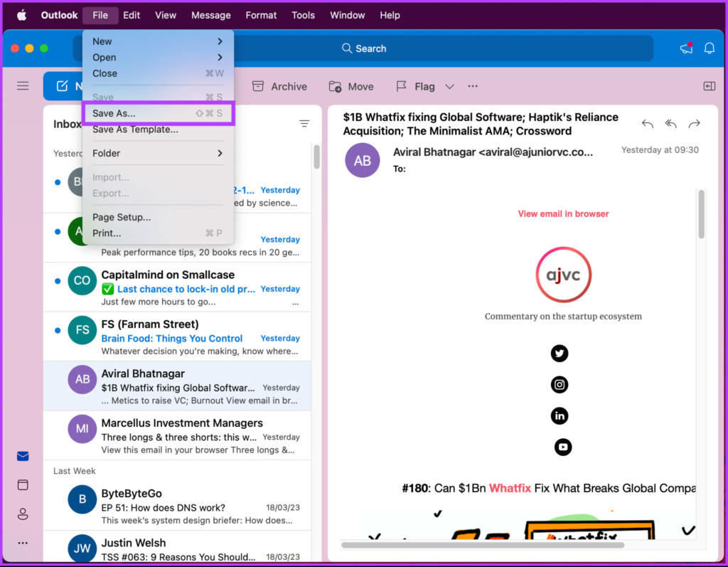Archive the selected email
The image size is (728, 567).
pyautogui.click(x=279, y=87)
